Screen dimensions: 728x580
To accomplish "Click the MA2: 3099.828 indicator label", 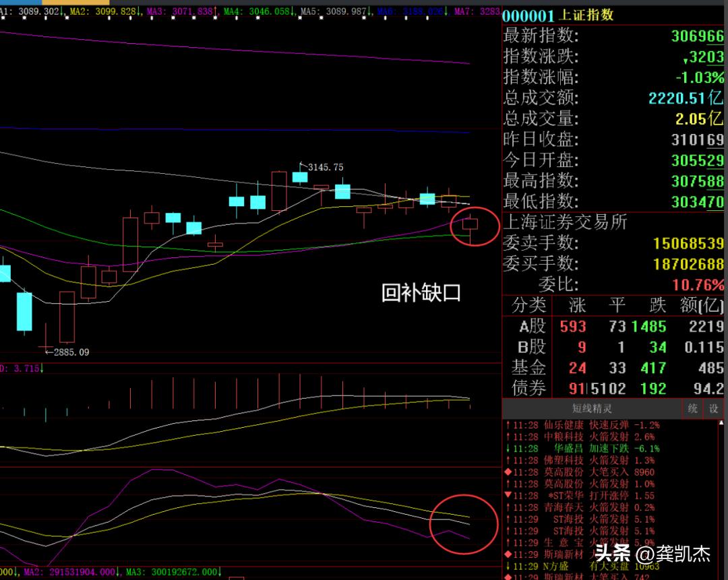I will click(x=107, y=11).
